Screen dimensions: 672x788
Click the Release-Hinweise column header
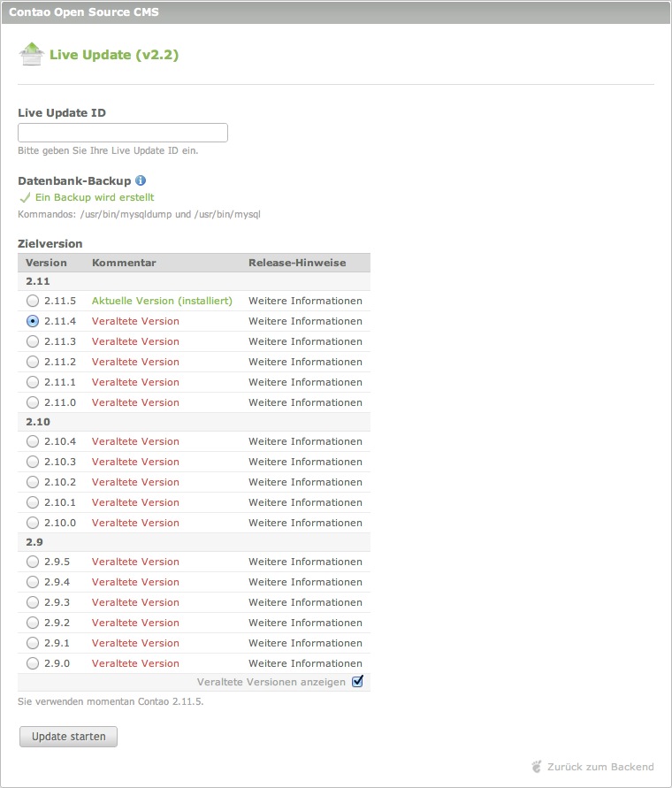tap(297, 263)
